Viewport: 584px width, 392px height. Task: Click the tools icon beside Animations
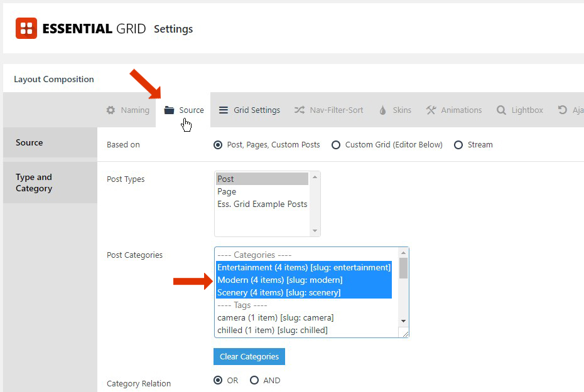(431, 110)
